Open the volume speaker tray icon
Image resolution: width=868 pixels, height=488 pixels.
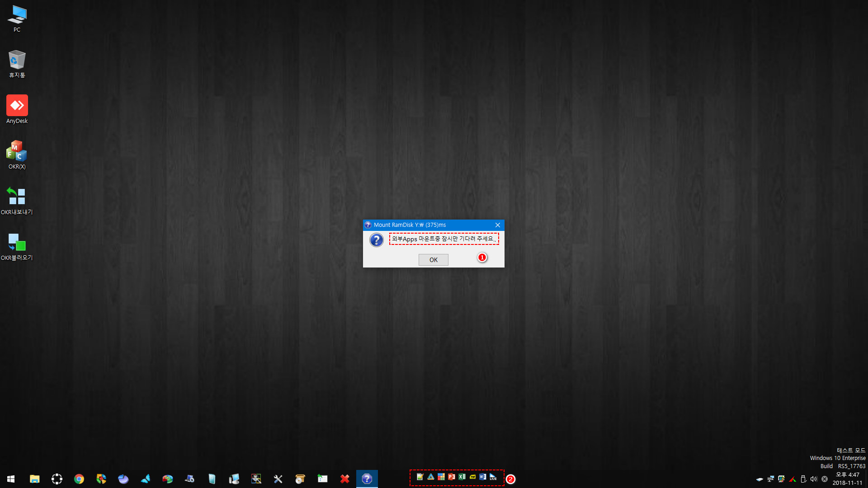coord(814,479)
